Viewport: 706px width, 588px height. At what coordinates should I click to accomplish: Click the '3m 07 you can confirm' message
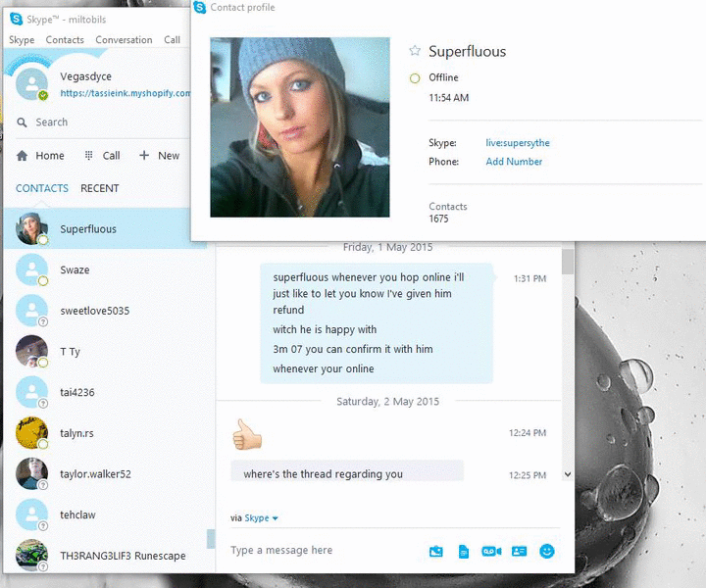353,349
